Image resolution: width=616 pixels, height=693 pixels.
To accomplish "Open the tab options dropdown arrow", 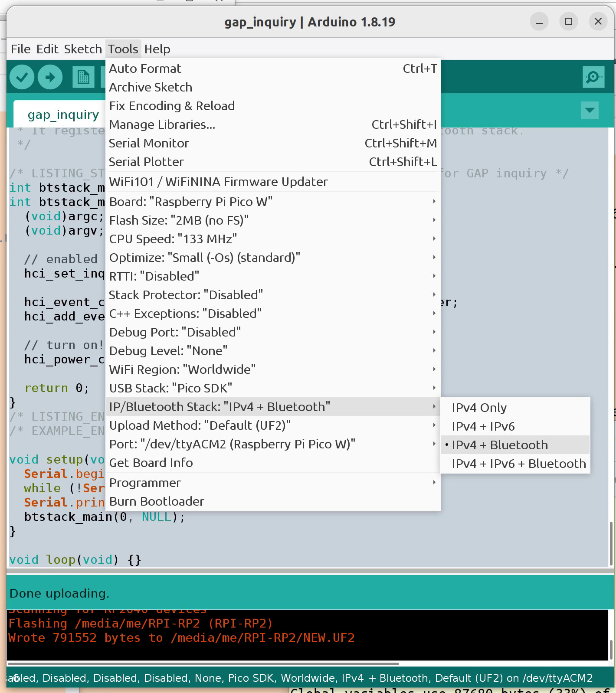I will click(590, 110).
